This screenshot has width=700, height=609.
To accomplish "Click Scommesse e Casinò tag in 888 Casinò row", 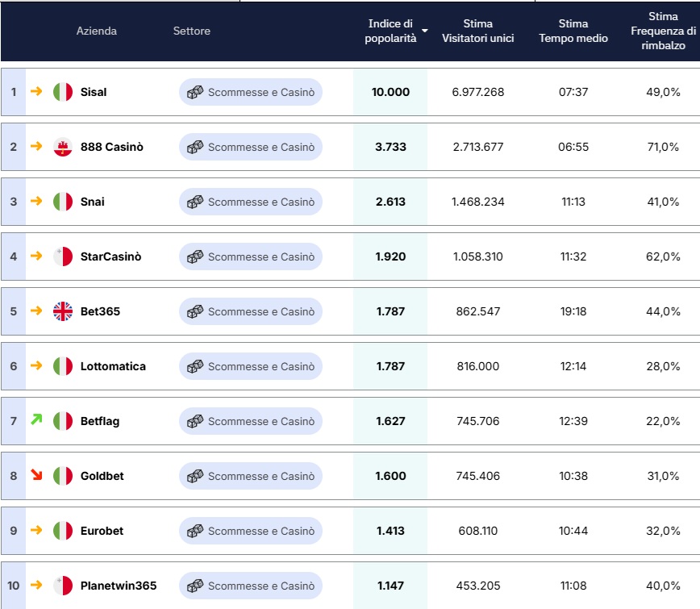I will pyautogui.click(x=251, y=147).
